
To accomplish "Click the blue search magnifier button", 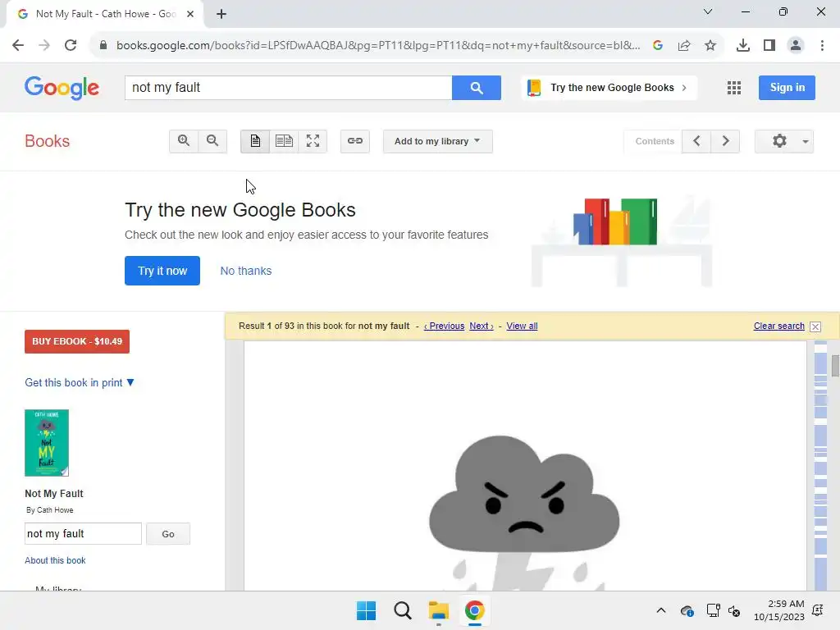I will (x=477, y=87).
